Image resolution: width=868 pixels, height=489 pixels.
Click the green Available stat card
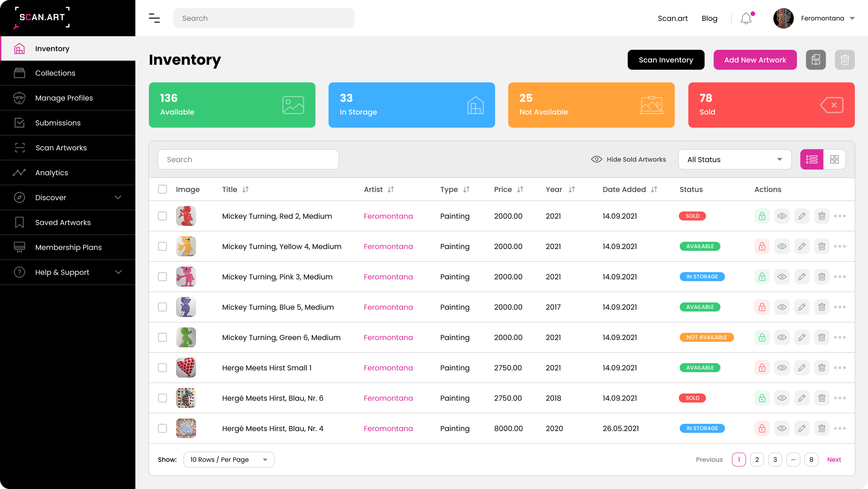232,105
